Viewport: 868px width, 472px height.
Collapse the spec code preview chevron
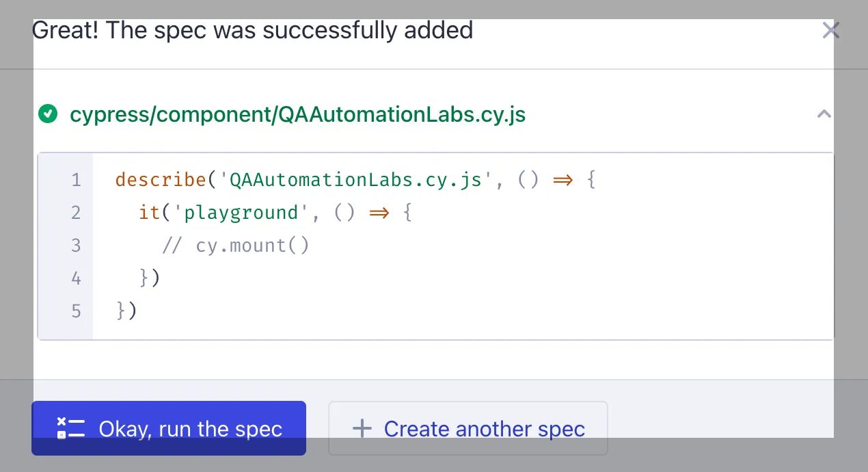coord(824,114)
